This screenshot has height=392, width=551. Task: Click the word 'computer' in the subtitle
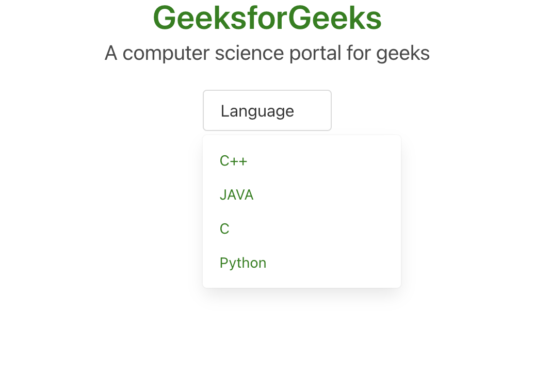point(166,53)
